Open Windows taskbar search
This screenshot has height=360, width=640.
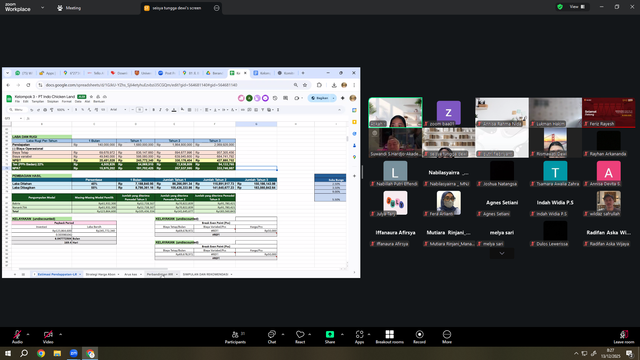24,353
